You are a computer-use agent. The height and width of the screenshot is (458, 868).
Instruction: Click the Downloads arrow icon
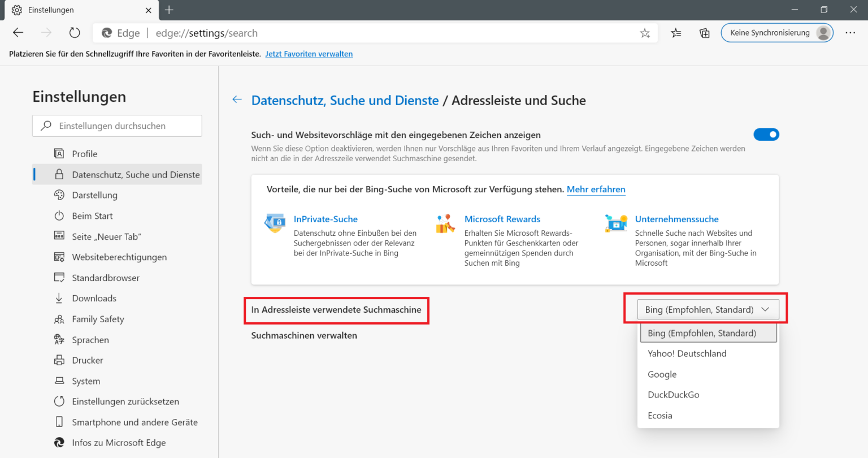coord(59,298)
